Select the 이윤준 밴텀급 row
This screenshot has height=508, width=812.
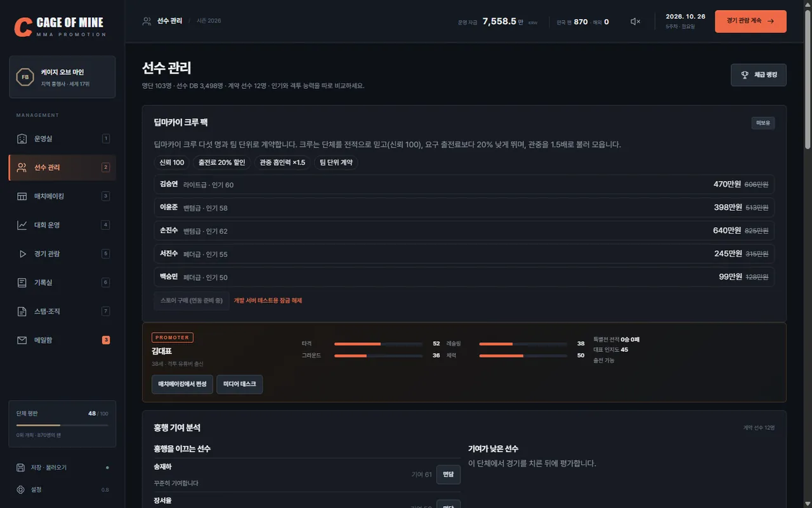(464, 208)
